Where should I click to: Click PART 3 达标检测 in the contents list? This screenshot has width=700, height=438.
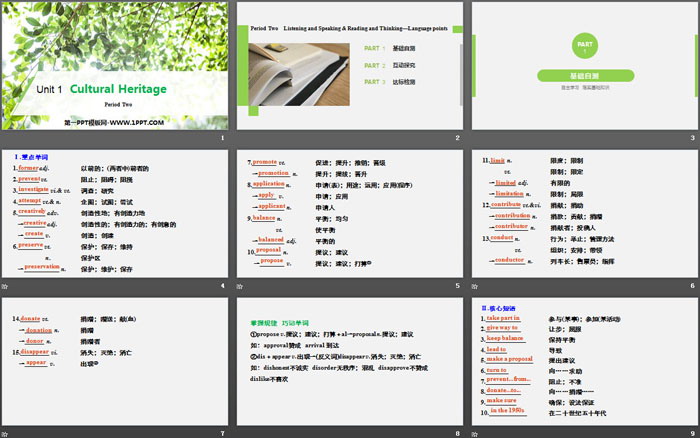[387, 80]
